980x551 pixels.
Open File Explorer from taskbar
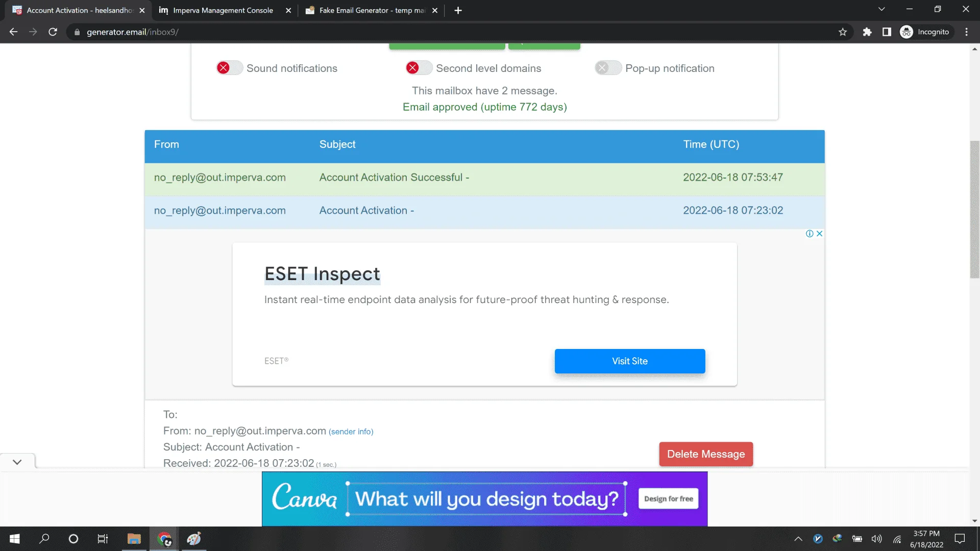click(x=134, y=539)
